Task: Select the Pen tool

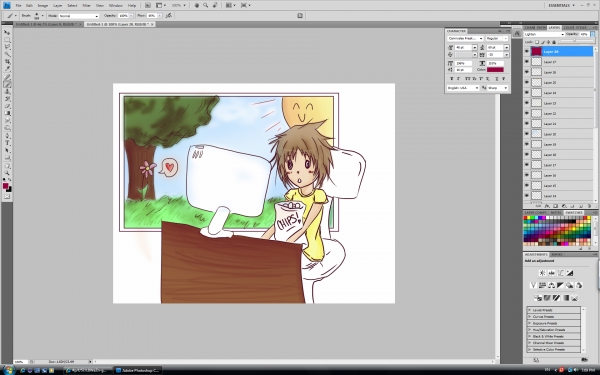Action: pyautogui.click(x=7, y=136)
